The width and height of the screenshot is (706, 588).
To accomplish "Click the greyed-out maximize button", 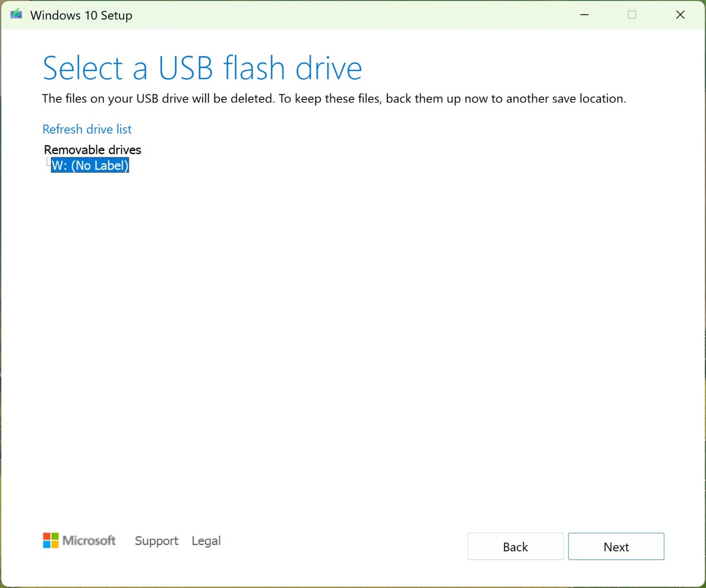I will click(632, 15).
